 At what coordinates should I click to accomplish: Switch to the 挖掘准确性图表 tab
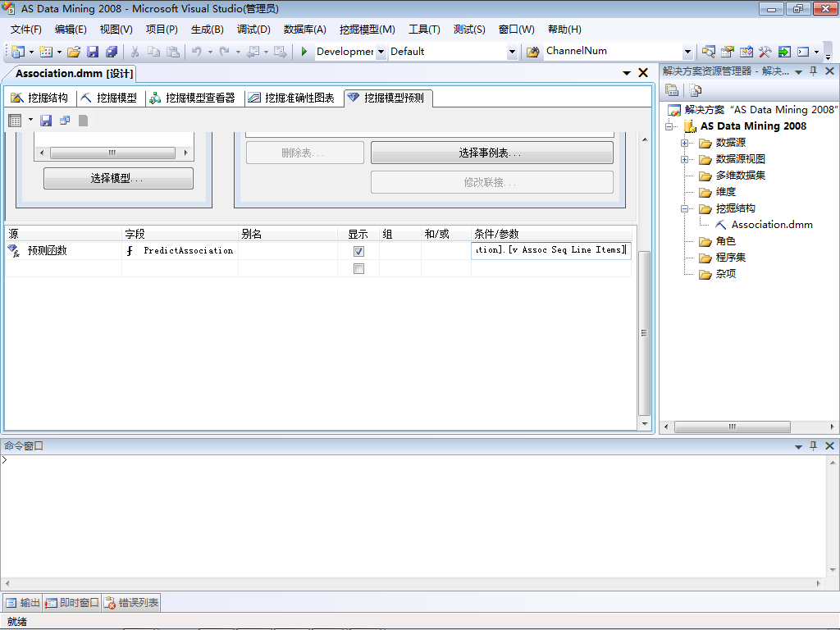(292, 98)
